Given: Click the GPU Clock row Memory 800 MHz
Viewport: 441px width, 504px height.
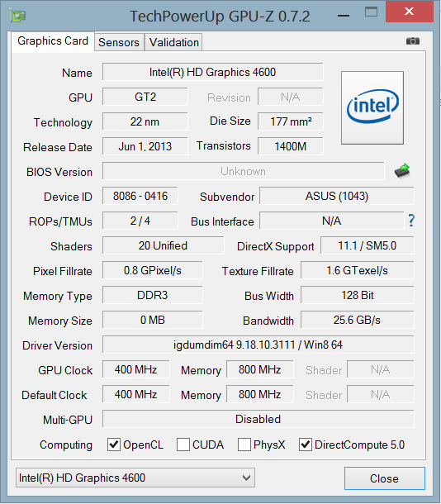Looking at the screenshot, I should pos(259,369).
